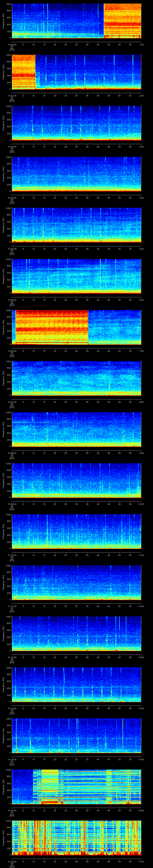153x868 pixels.
Task: Click the 10:15:00 start time label
Action: (x=12, y=810)
